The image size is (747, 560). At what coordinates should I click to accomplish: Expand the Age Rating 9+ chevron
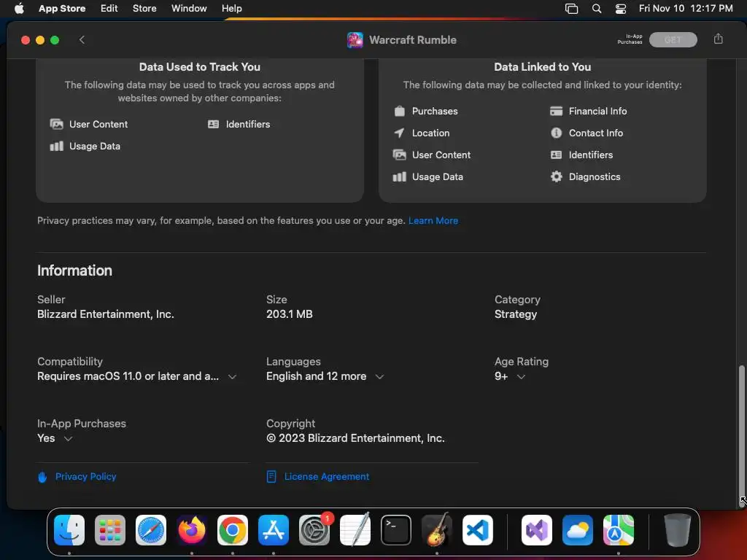(x=521, y=377)
